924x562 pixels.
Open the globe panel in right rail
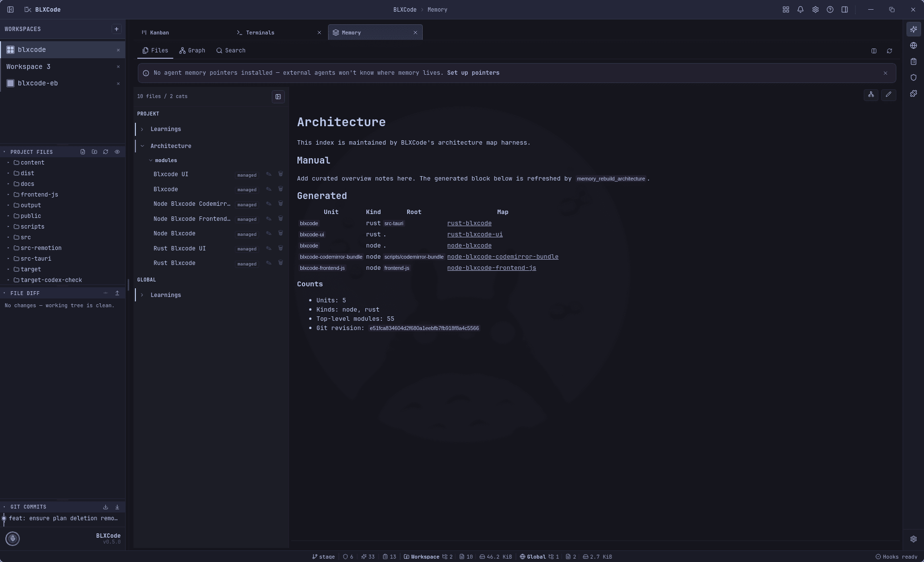(x=913, y=46)
